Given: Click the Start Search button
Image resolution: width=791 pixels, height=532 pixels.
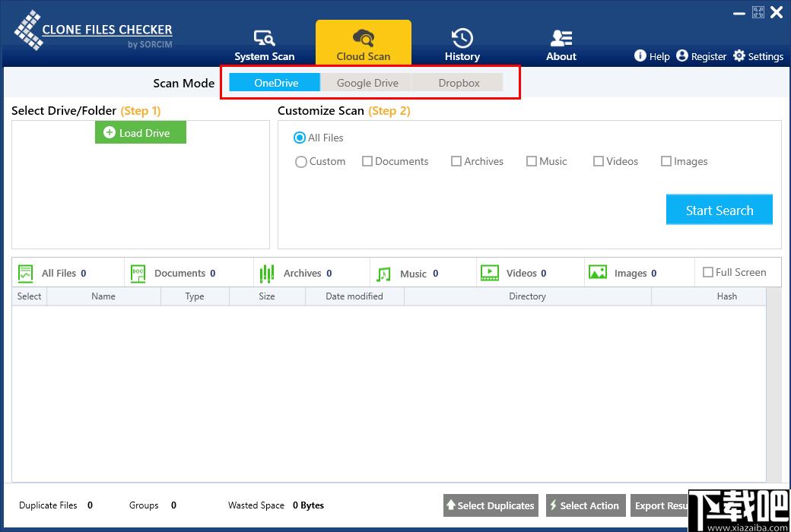Looking at the screenshot, I should tap(720, 210).
